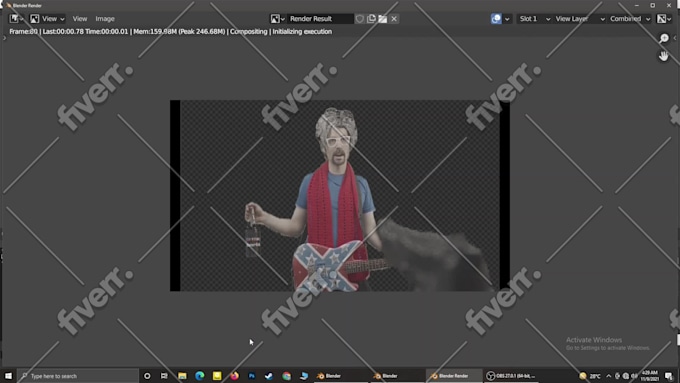
Task: Click the 'Compositing | Initializing execution' status text
Action: [281, 32]
